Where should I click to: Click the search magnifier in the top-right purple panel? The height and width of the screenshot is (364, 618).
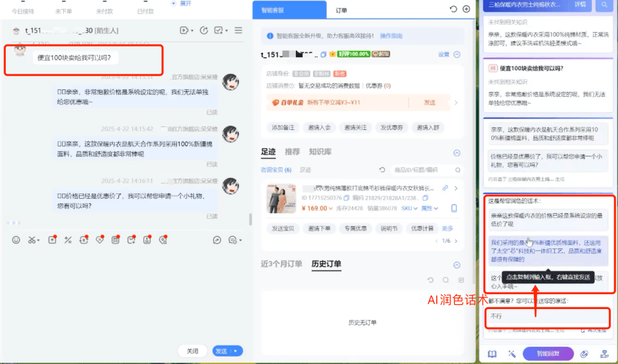click(x=604, y=5)
